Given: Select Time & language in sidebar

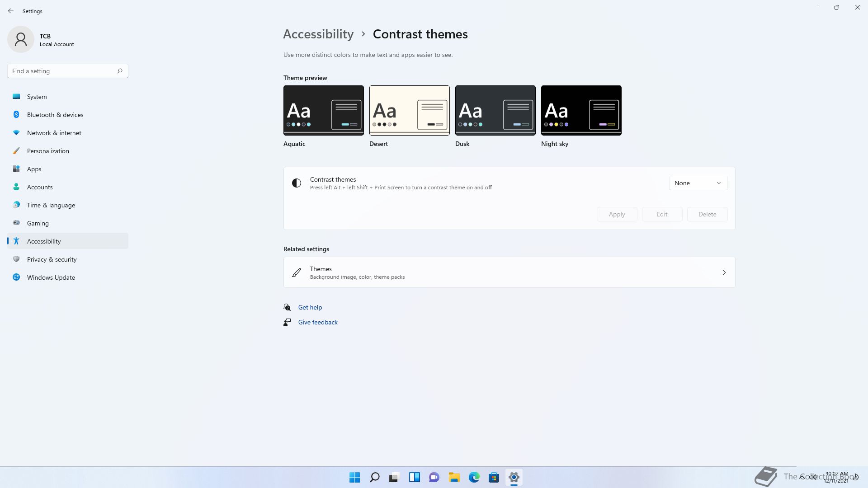Looking at the screenshot, I should point(51,205).
